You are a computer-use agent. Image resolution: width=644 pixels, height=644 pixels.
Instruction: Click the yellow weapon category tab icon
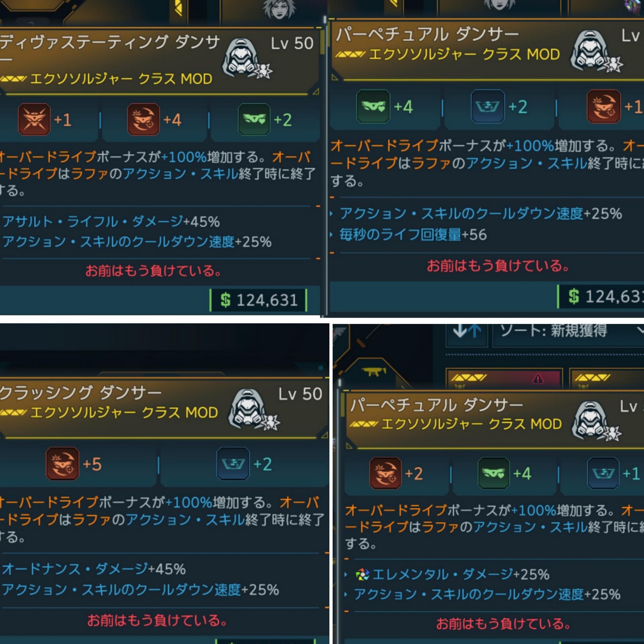[x=374, y=372]
